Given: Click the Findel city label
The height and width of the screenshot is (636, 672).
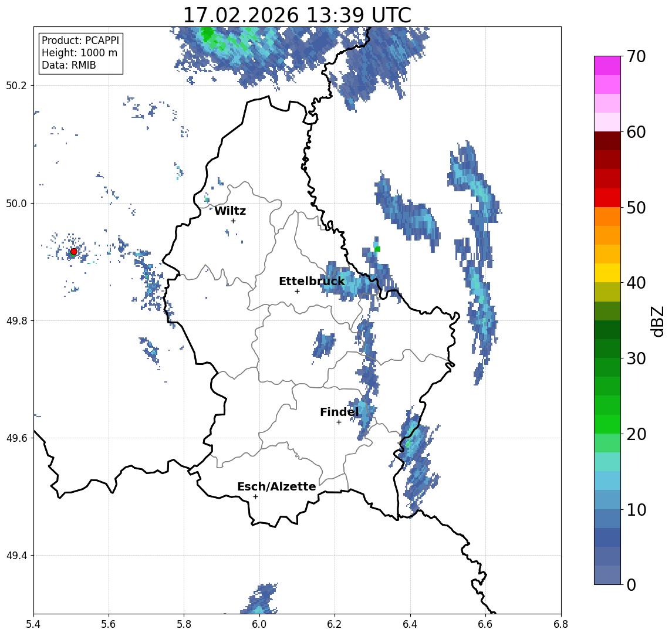Looking at the screenshot, I should point(339,412).
